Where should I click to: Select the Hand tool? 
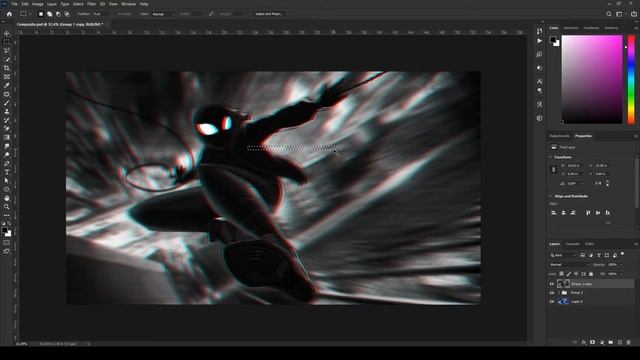[x=7, y=198]
